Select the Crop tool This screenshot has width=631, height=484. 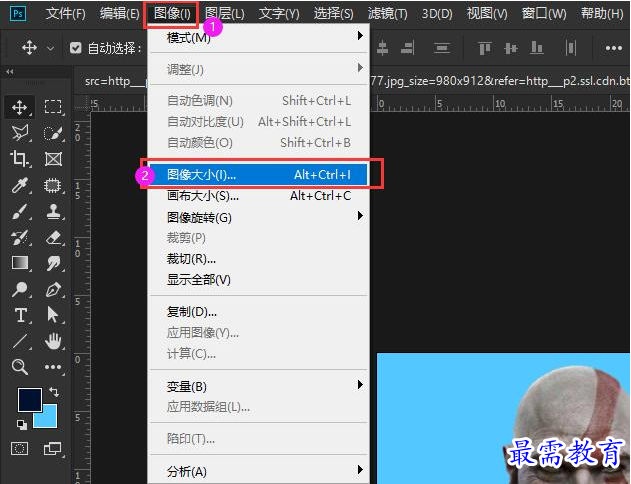[19, 159]
